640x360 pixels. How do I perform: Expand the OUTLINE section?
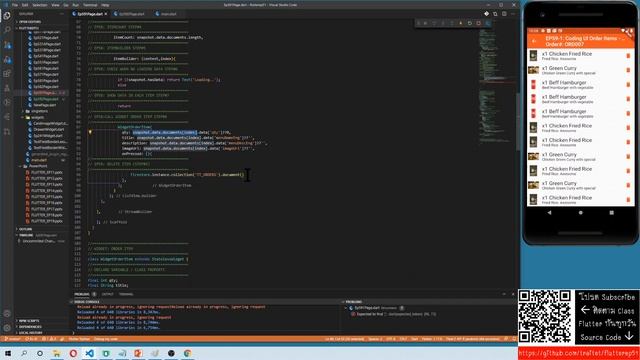point(40,229)
